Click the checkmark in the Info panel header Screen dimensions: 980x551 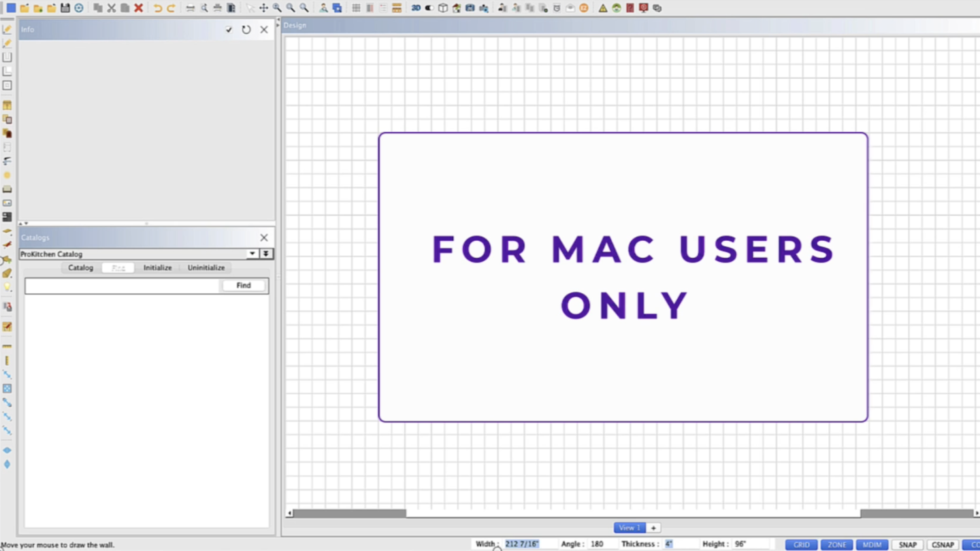(229, 30)
